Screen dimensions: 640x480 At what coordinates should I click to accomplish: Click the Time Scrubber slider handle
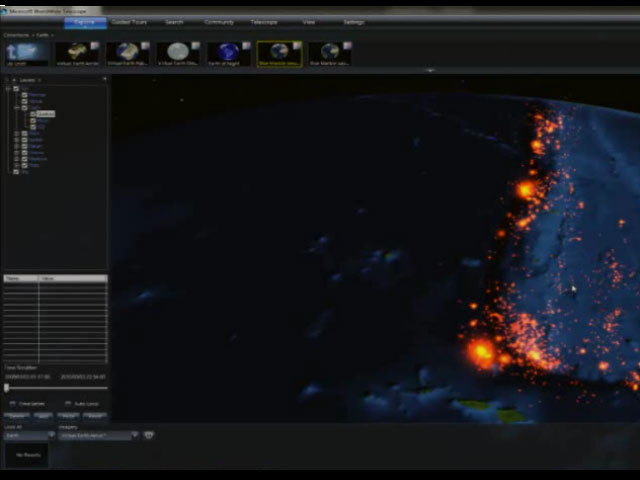pyautogui.click(x=7, y=387)
